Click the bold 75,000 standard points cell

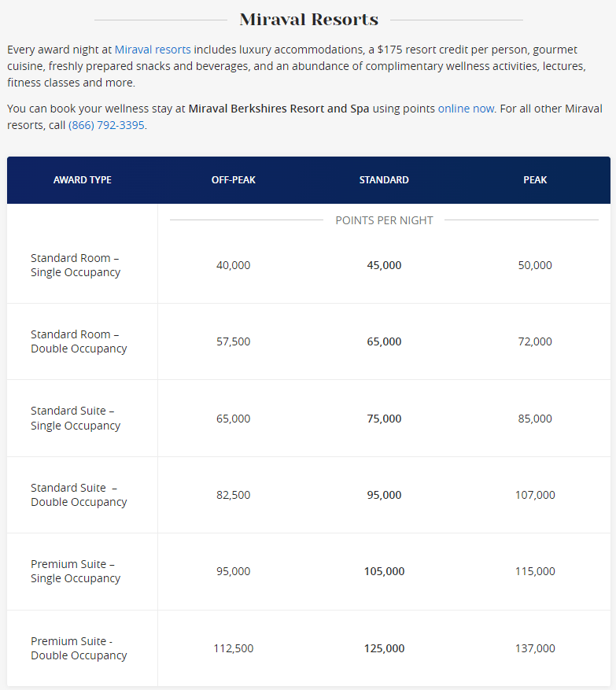(384, 419)
